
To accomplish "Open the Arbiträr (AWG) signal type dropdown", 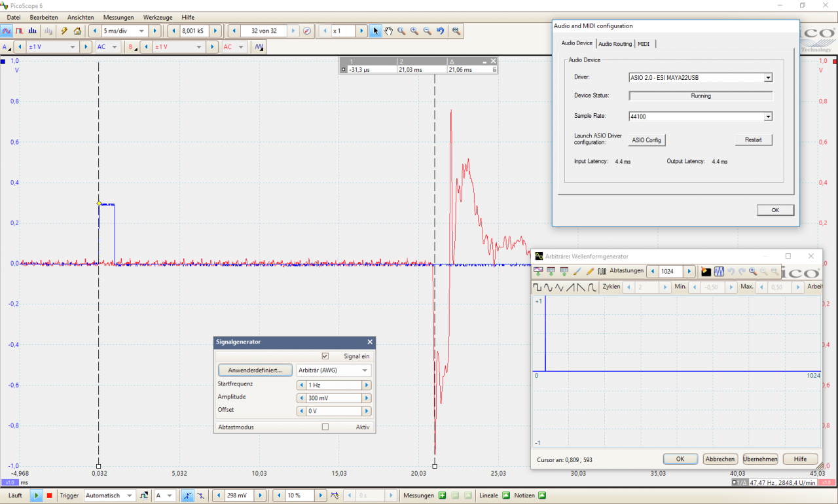I will click(365, 370).
